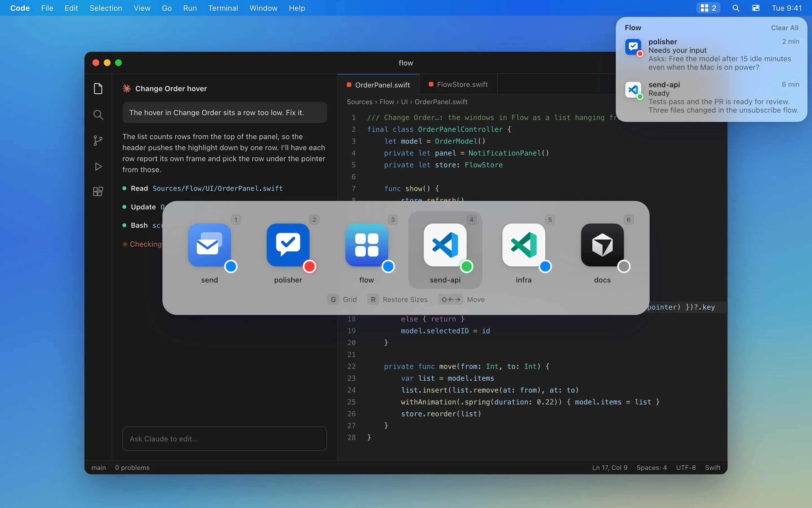Click Spaces: 4 in status bar

coord(652,468)
